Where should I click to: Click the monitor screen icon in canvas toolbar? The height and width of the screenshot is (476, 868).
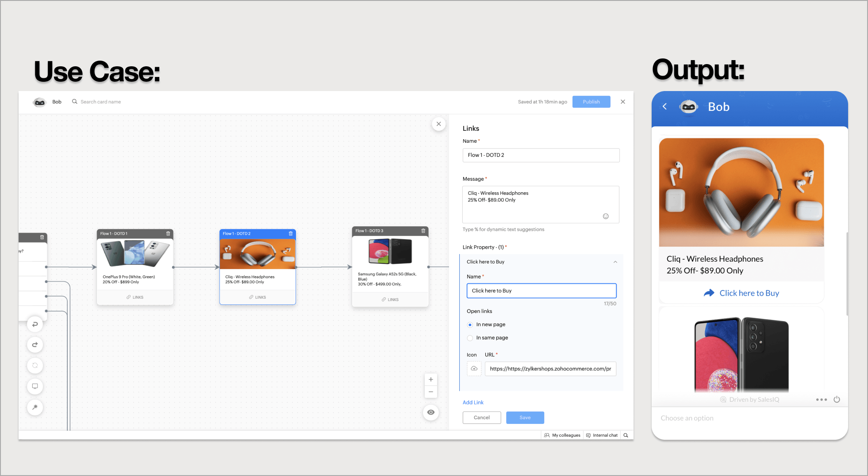(35, 386)
